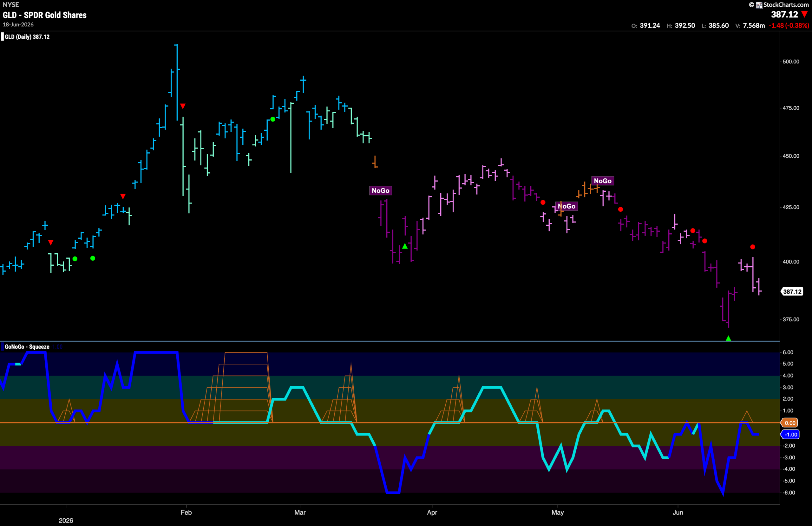The height and width of the screenshot is (526, 812).
Task: Click the Apr label on the time axis
Action: click(x=432, y=512)
